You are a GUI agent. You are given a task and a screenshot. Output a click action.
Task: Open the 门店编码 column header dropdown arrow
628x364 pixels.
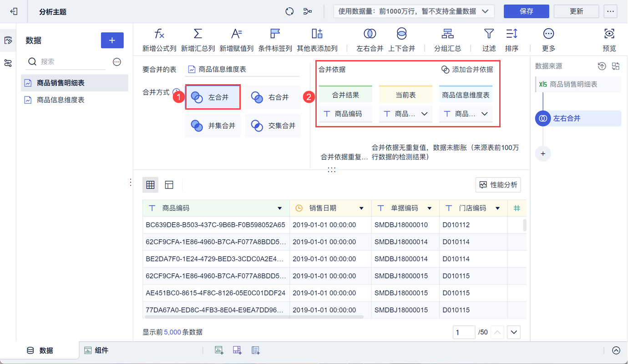click(498, 208)
